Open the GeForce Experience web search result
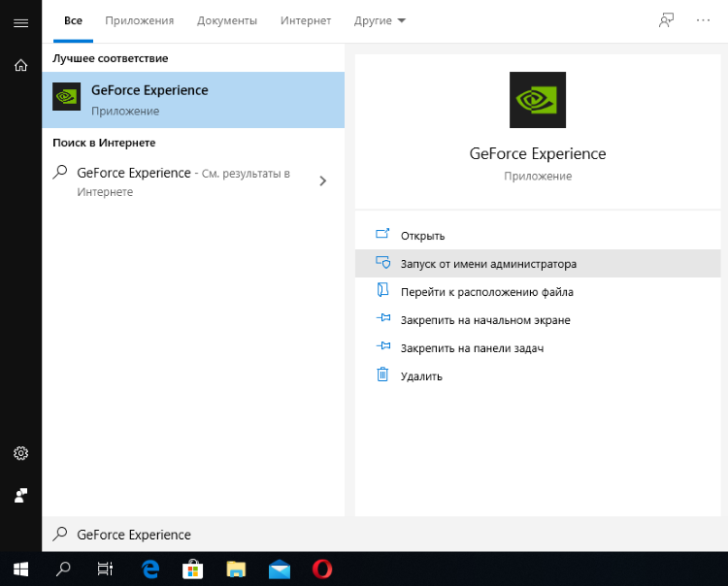This screenshot has height=586, width=728. click(x=193, y=181)
